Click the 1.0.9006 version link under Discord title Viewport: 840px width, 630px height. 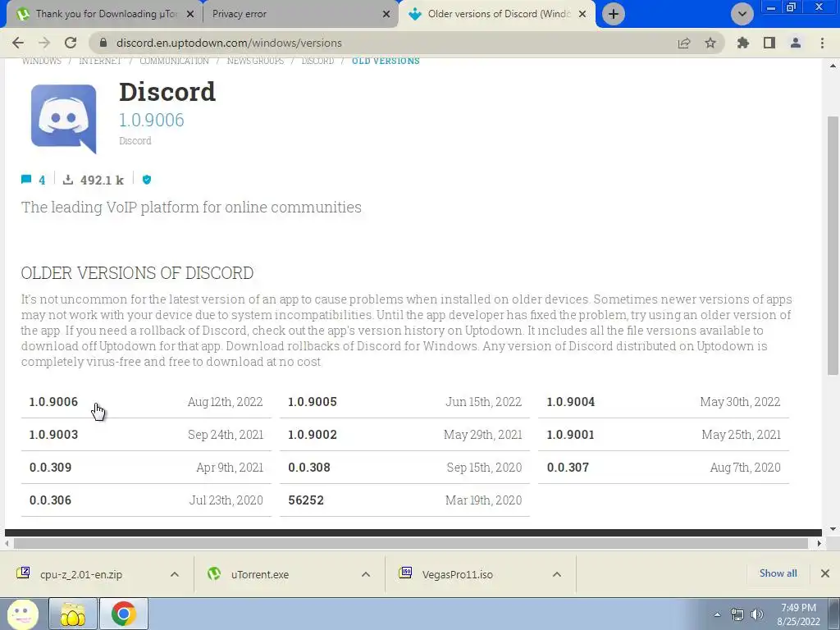coord(151,120)
